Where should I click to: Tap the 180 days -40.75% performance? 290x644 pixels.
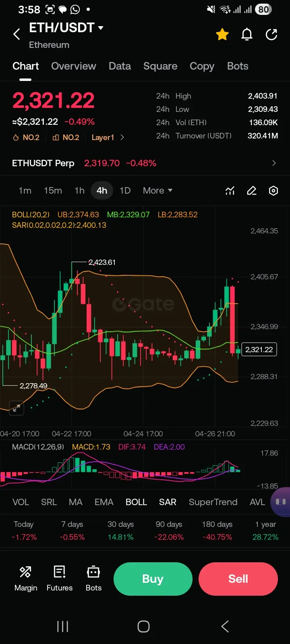pyautogui.click(x=217, y=530)
